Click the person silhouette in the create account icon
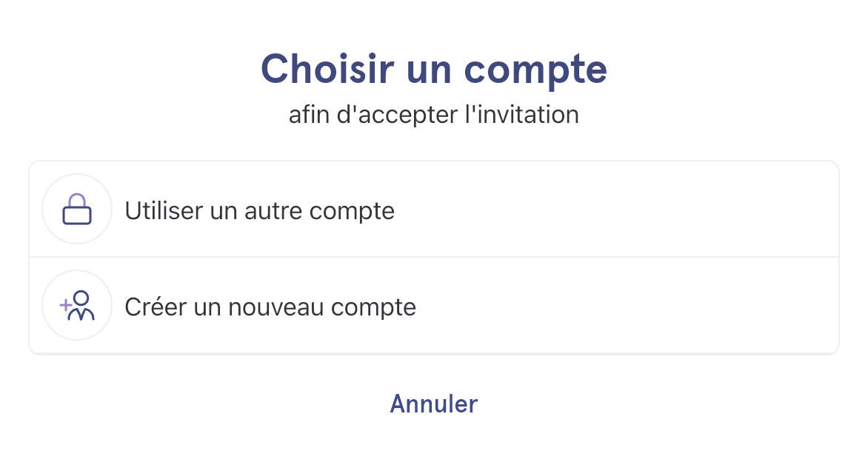The image size is (868, 468). (81, 305)
